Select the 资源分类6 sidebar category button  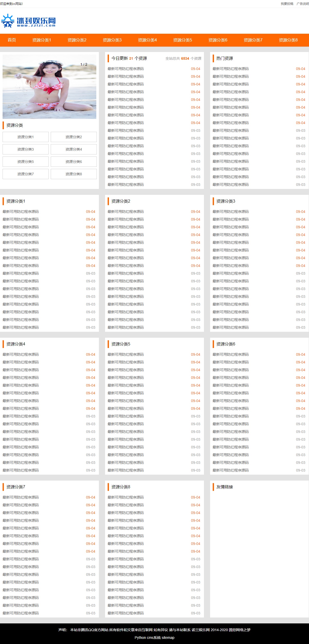click(74, 162)
